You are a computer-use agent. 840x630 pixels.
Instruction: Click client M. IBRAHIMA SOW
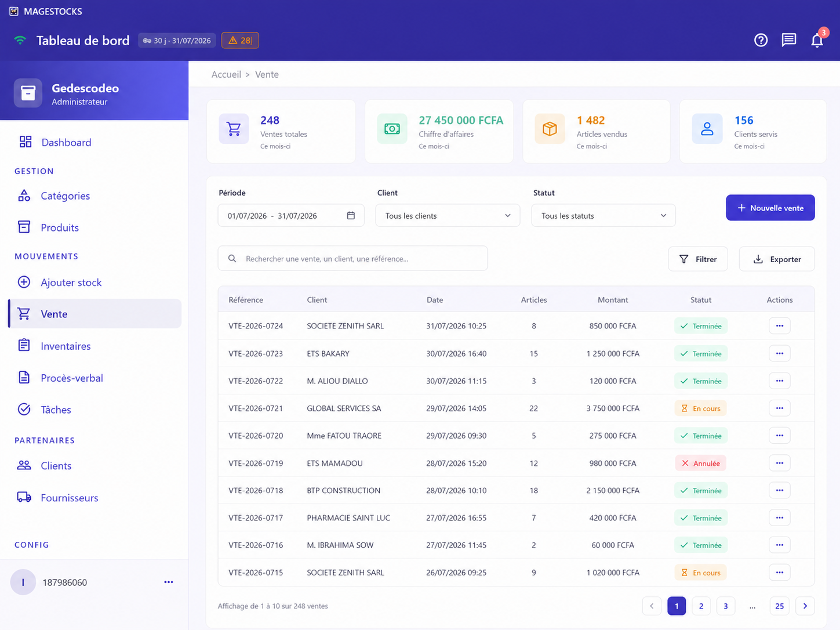[340, 545]
